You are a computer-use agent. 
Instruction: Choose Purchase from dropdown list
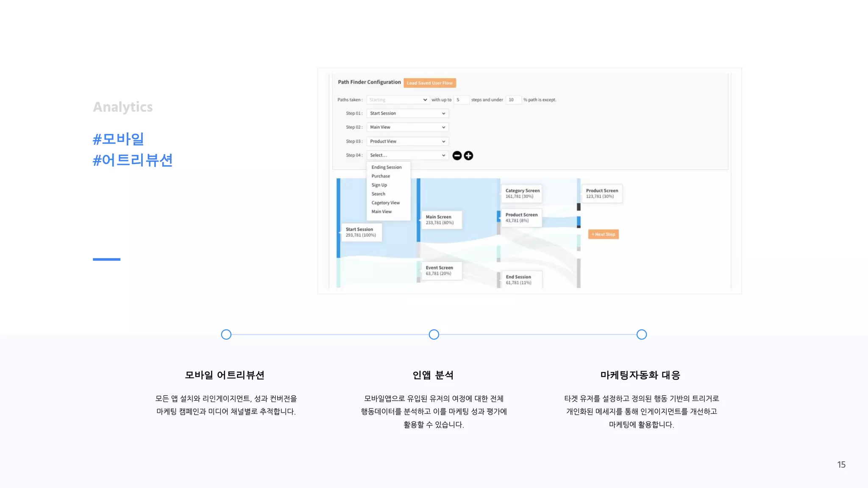381,176
